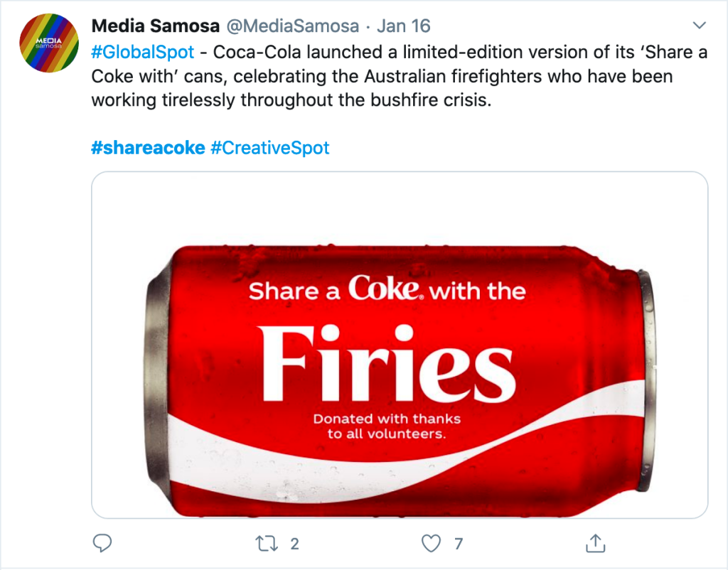Screen dimensions: 728x570
Task: Open the Jan 16 timestamp link
Action: 404,26
